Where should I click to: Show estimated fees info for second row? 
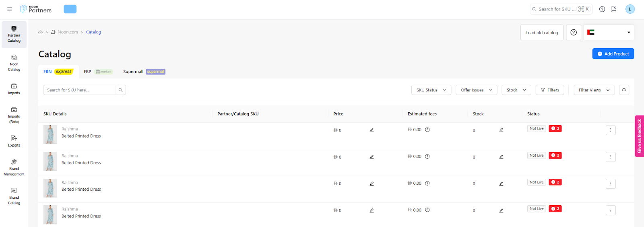click(427, 157)
